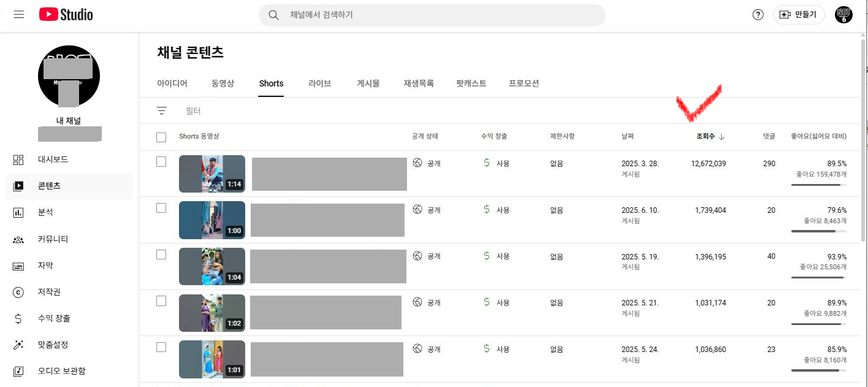868x387 pixels.
Task: Click the copyright circle icon
Action: pos(18,292)
